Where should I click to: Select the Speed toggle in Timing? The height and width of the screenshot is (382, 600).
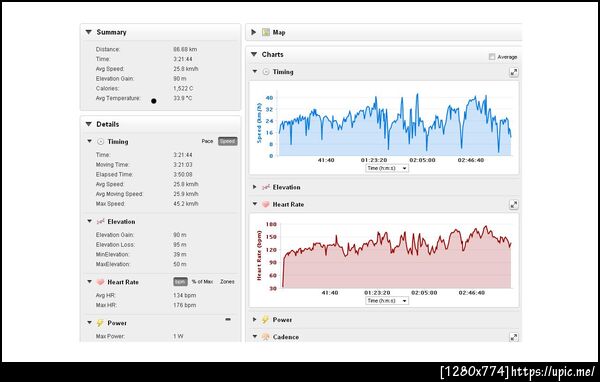click(x=228, y=141)
